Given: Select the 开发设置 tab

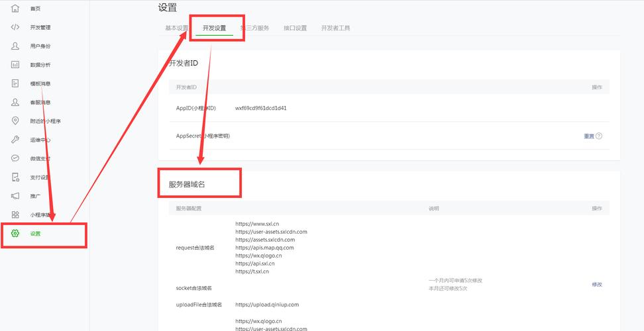Looking at the screenshot, I should [x=215, y=28].
